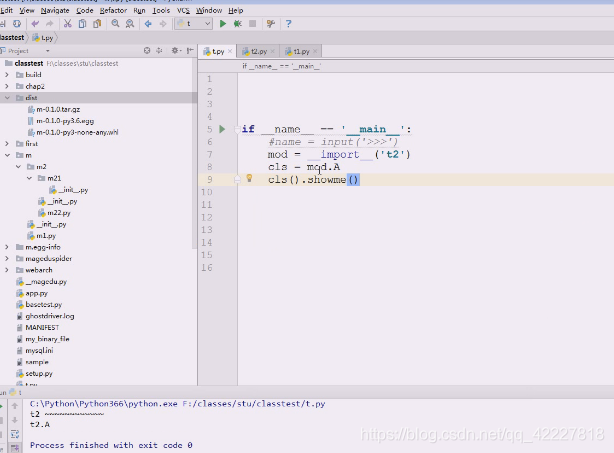
Task: Click the editor breadcrumb if __name__ == '__main__'
Action: [281, 66]
